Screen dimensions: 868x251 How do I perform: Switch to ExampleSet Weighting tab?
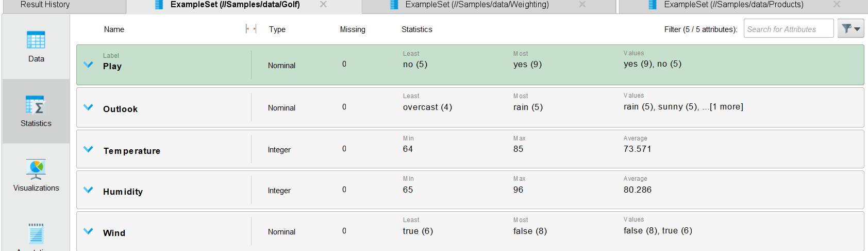pyautogui.click(x=477, y=5)
